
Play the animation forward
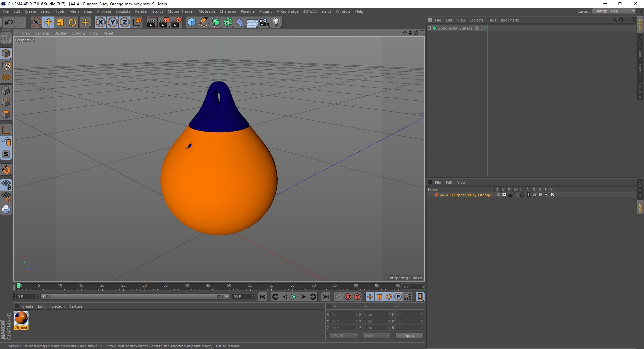[x=294, y=297]
